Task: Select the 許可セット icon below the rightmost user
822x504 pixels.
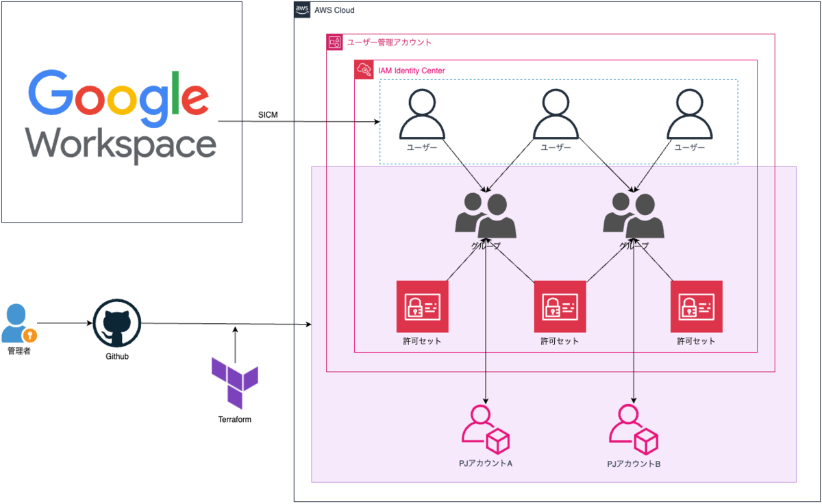Action: 696,306
